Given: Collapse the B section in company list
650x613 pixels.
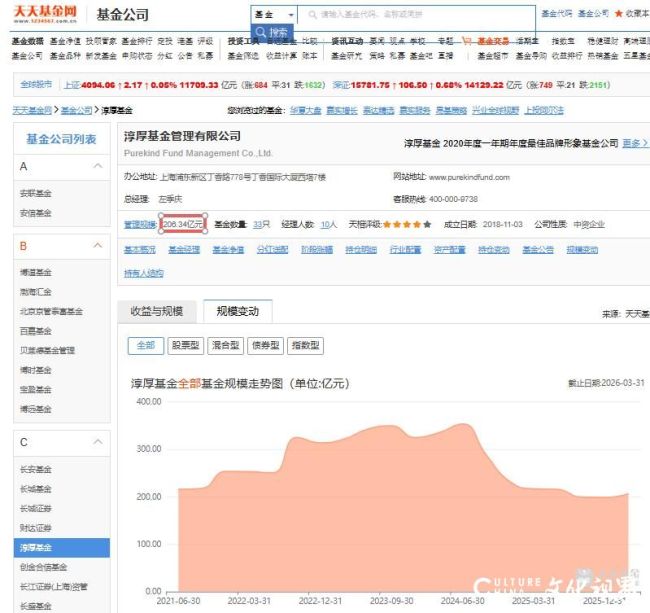Looking at the screenshot, I should (98, 246).
